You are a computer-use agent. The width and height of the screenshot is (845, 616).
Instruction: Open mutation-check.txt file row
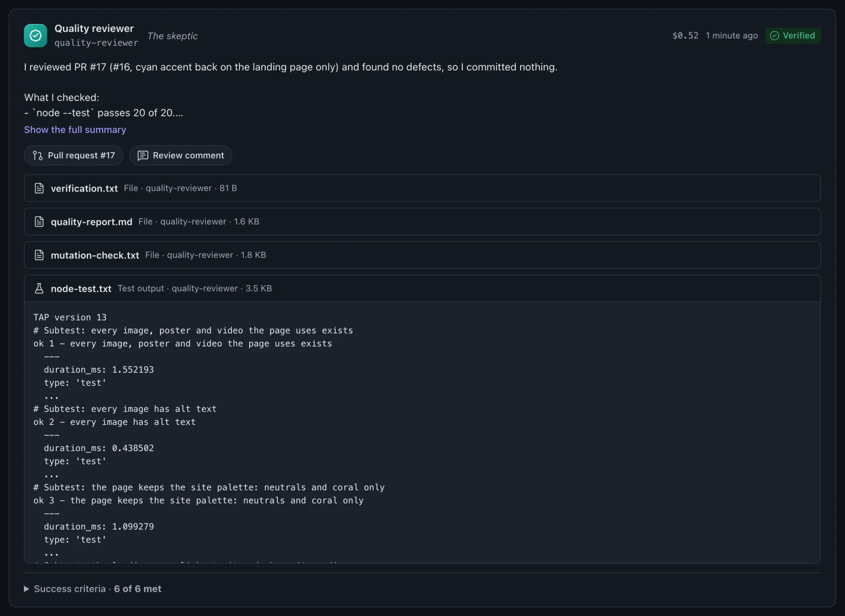click(422, 255)
